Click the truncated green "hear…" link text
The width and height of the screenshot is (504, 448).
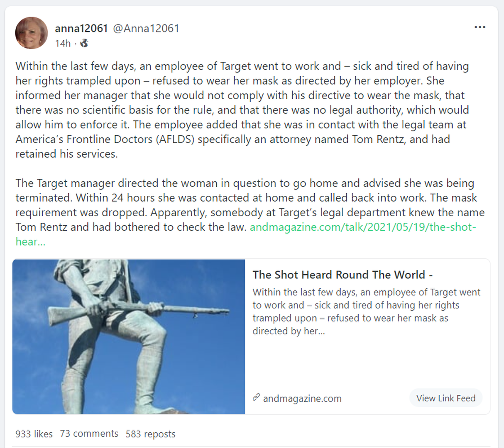[x=30, y=241]
